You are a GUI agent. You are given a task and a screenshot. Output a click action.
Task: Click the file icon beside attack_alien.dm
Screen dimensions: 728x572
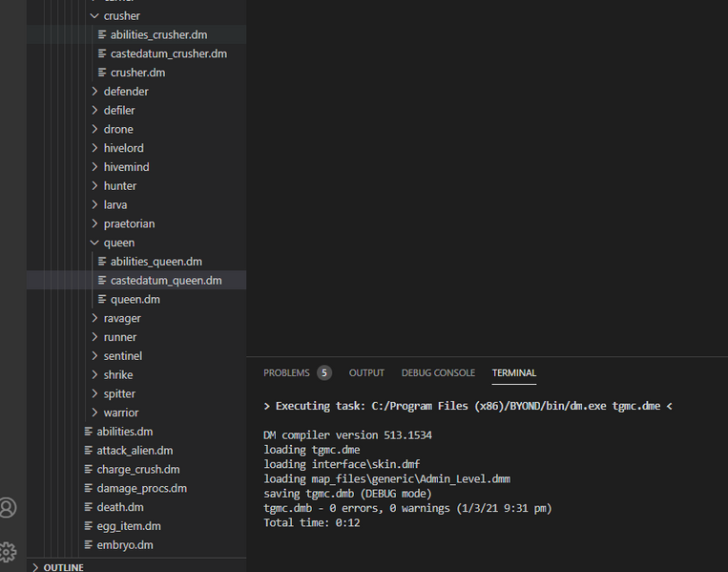coord(88,451)
